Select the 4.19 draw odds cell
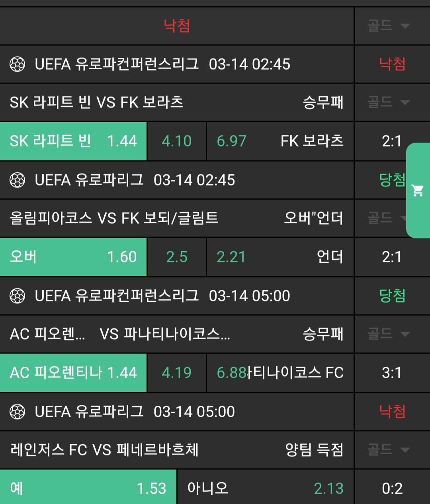 [x=177, y=373]
